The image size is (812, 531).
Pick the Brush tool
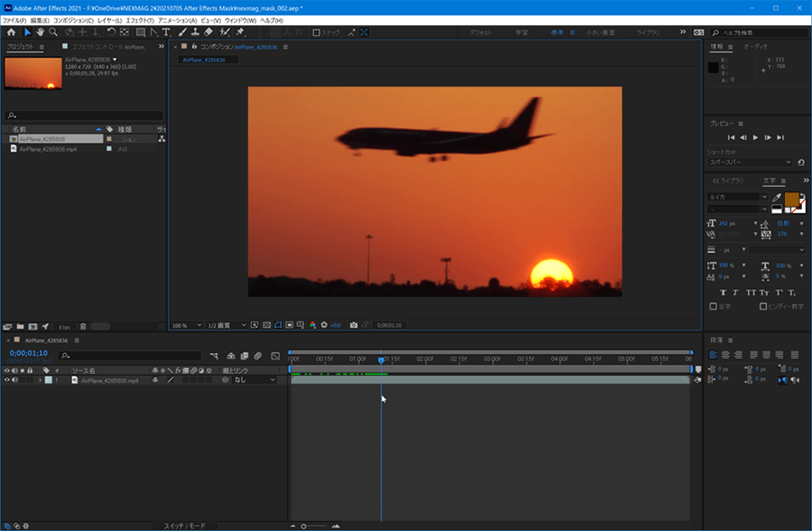[181, 33]
